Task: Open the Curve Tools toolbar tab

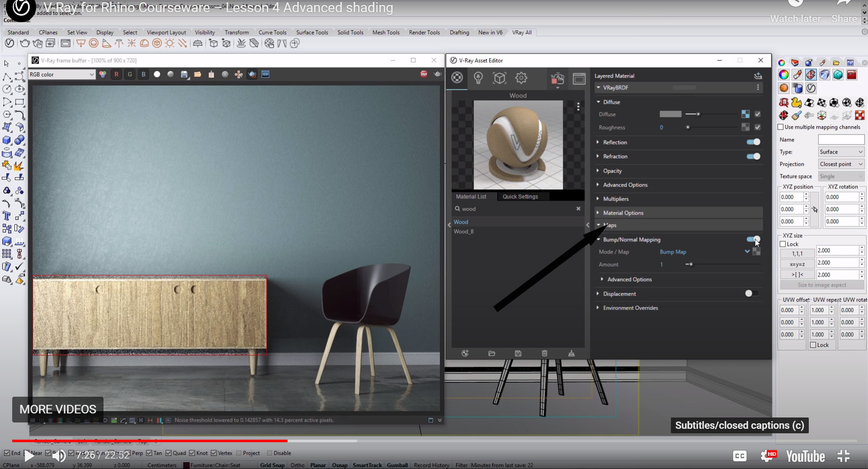Action: click(x=273, y=32)
